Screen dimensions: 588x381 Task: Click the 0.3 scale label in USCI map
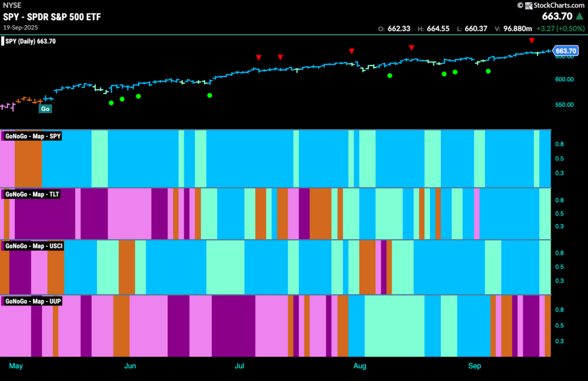click(x=559, y=281)
